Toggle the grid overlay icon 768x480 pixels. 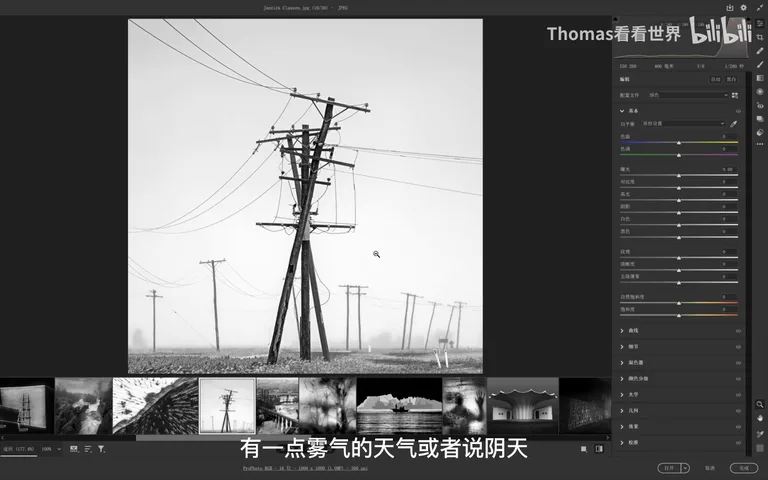click(760, 448)
